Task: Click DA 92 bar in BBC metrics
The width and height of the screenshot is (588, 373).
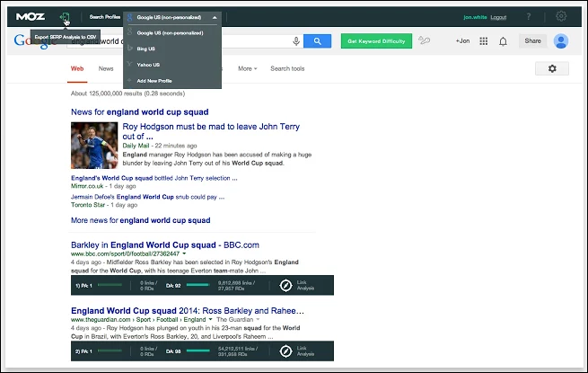Action: [197, 285]
